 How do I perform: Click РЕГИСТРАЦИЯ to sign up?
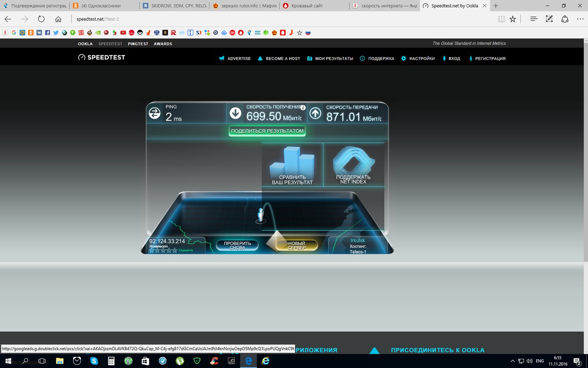tap(487, 58)
